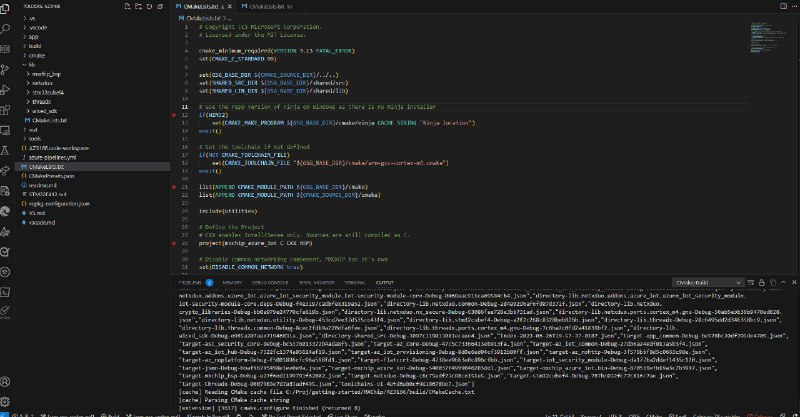Open the Source Control view
800x417 pixels.
(x=5, y=69)
